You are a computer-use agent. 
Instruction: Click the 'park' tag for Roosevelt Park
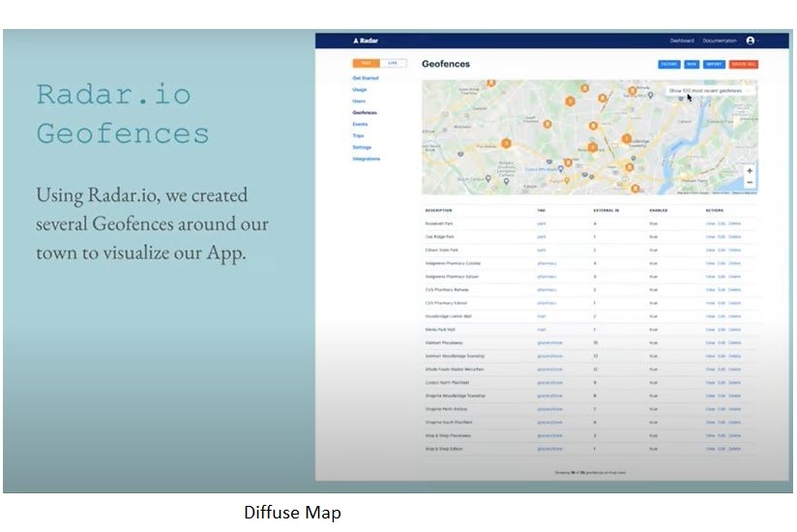tap(542, 223)
